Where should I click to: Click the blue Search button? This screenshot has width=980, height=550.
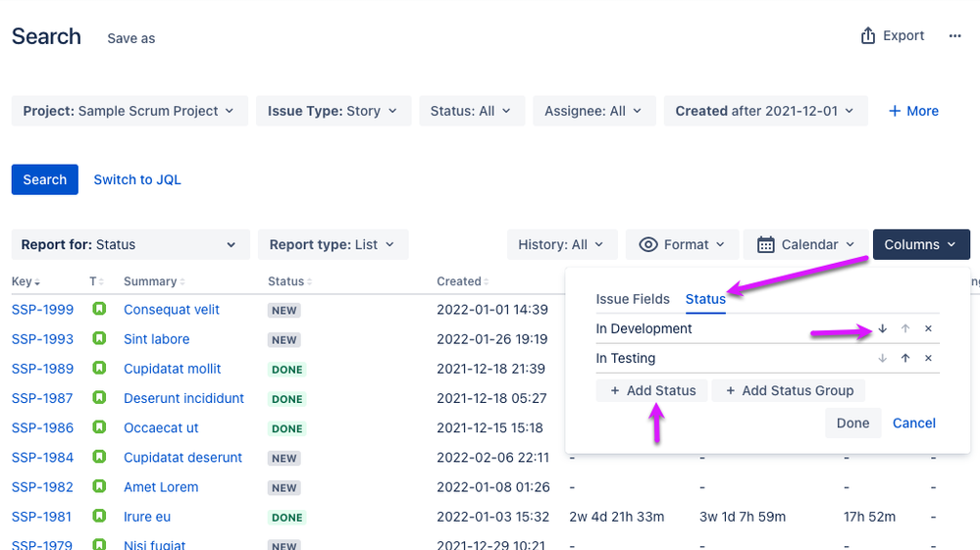[45, 179]
